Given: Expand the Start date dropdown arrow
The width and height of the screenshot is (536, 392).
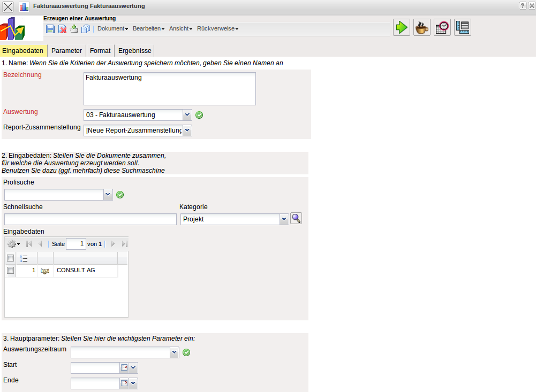Looking at the screenshot, I should coord(133,368).
